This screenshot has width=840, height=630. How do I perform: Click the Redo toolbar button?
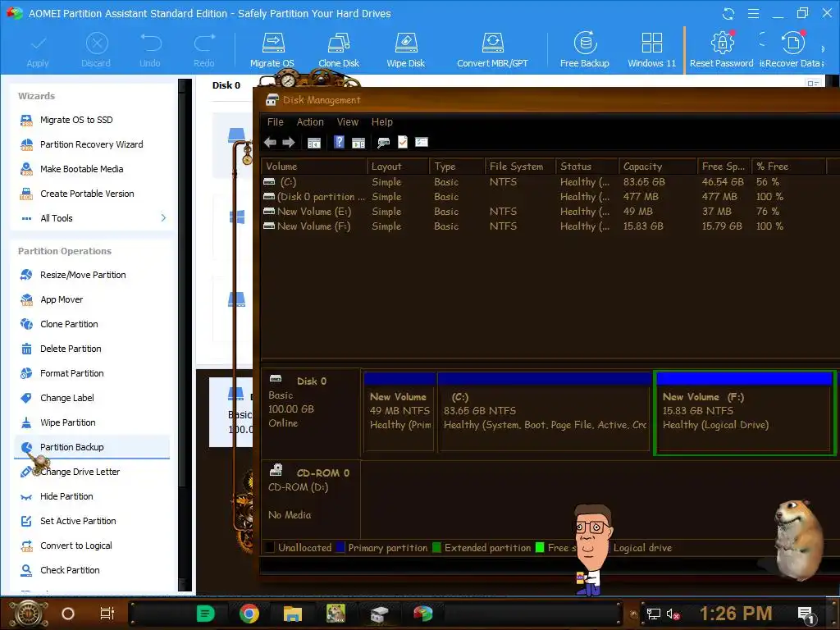[204, 50]
